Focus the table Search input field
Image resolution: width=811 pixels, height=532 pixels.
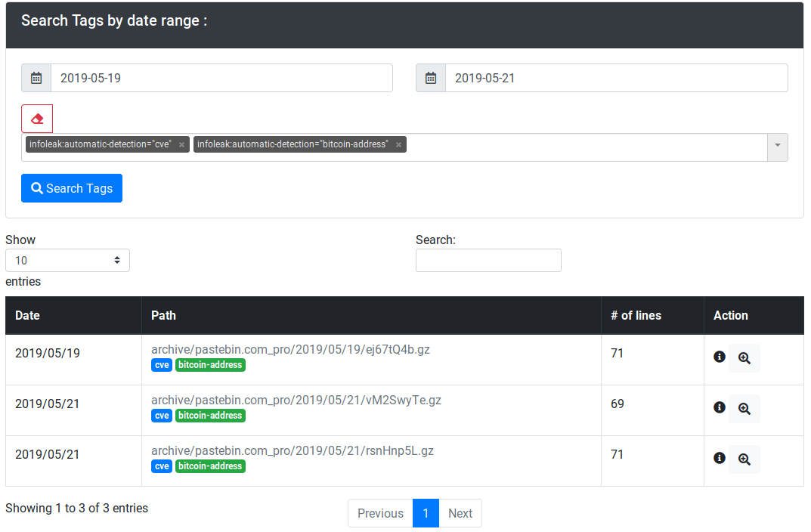click(488, 260)
